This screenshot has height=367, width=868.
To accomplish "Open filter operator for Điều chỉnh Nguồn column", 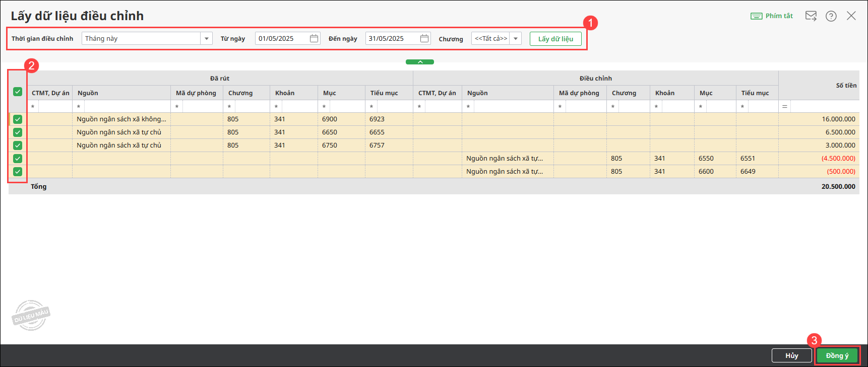I will coord(468,107).
